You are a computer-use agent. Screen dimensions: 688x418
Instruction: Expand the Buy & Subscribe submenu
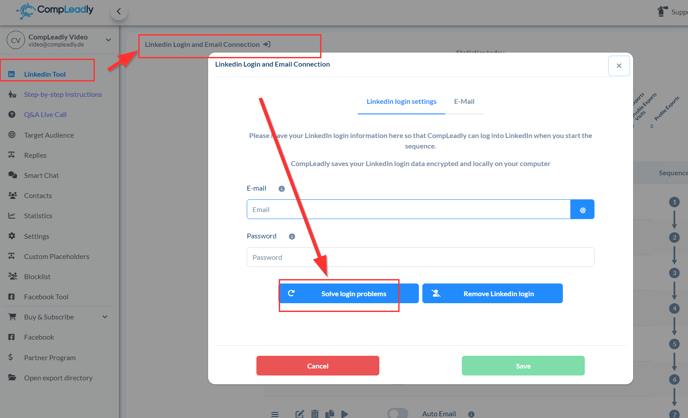pyautogui.click(x=104, y=317)
